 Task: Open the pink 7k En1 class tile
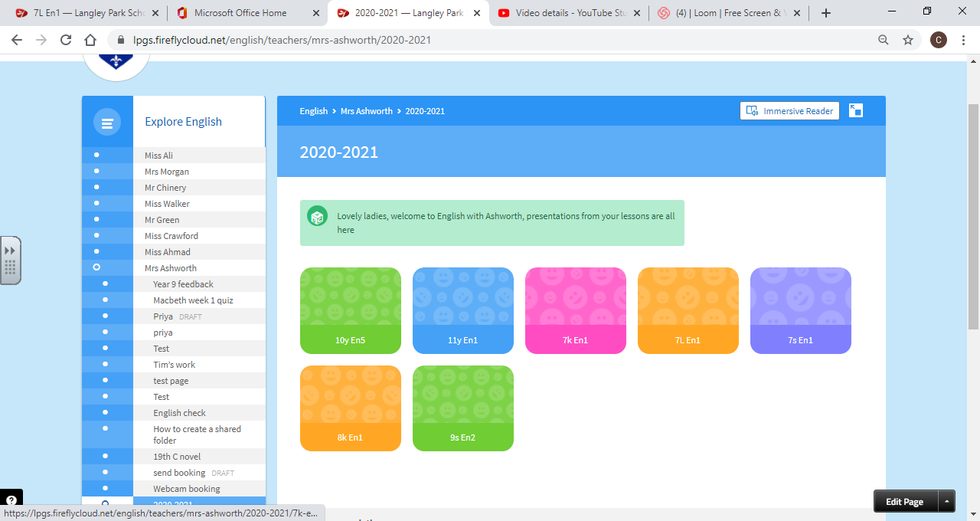point(575,310)
